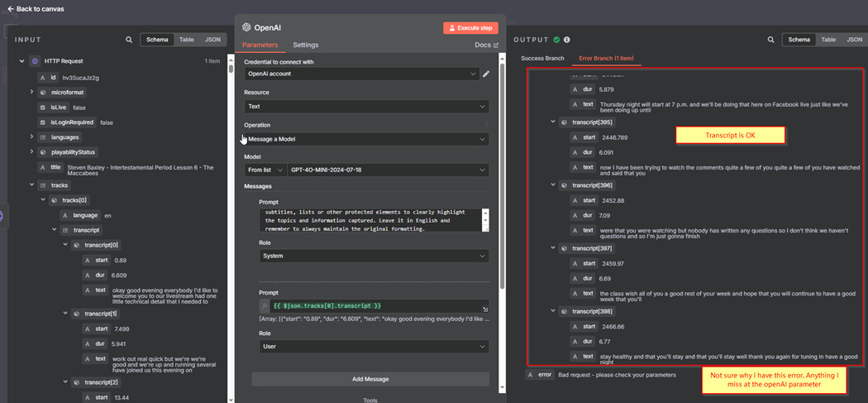The image size is (868, 403).
Task: Switch Output view to Table
Action: [x=827, y=40]
